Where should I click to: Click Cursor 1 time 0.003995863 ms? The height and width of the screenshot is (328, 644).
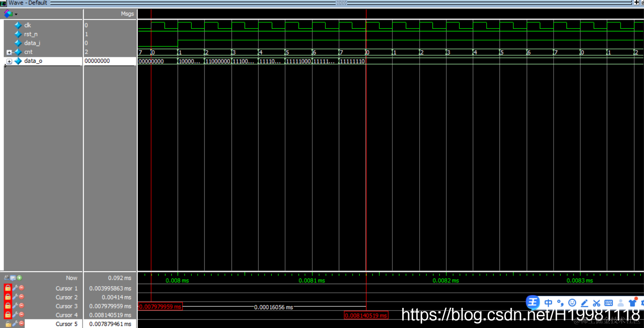(110, 288)
